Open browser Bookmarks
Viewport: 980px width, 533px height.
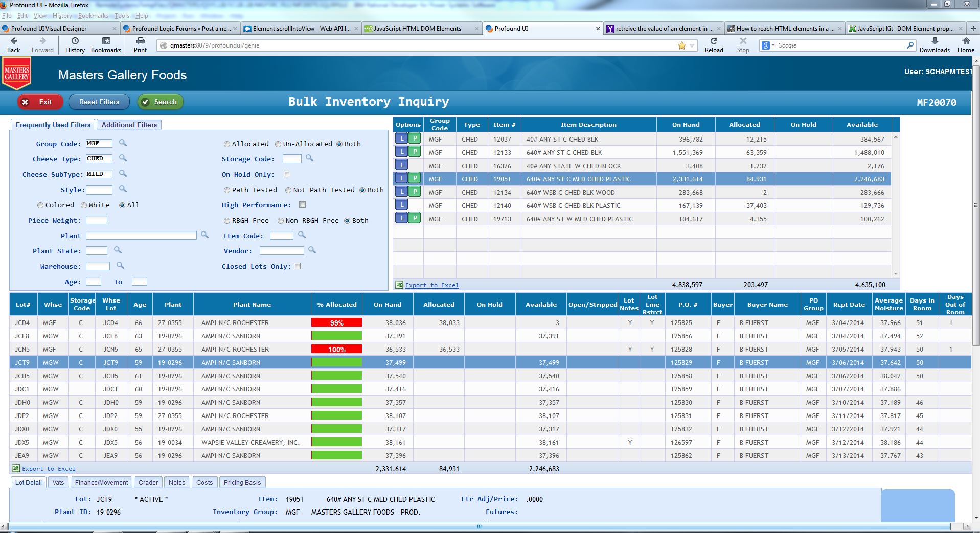[x=106, y=44]
